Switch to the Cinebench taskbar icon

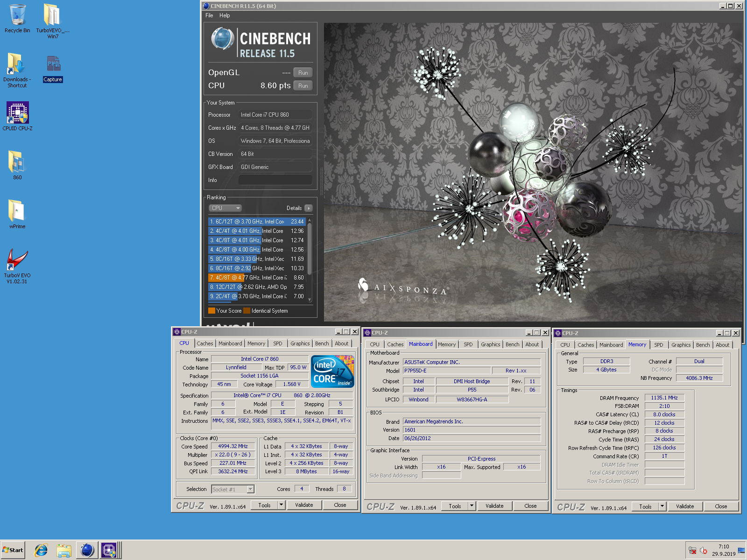(x=87, y=550)
